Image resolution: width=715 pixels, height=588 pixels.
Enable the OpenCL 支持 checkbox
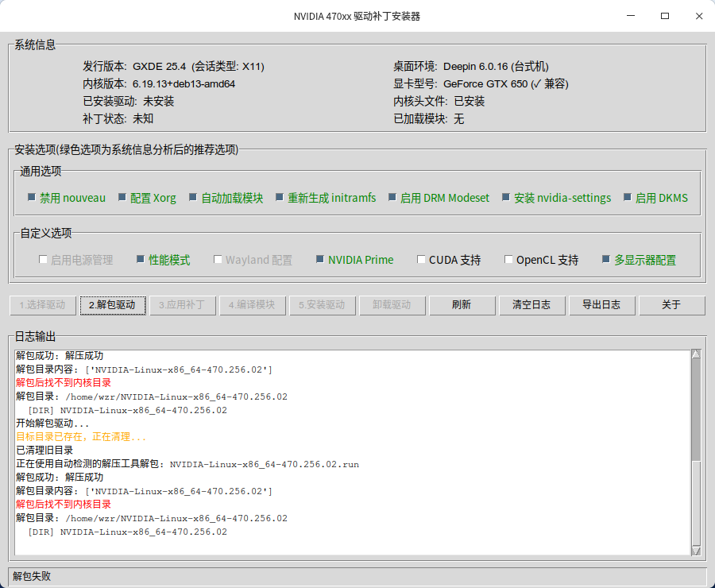508,260
